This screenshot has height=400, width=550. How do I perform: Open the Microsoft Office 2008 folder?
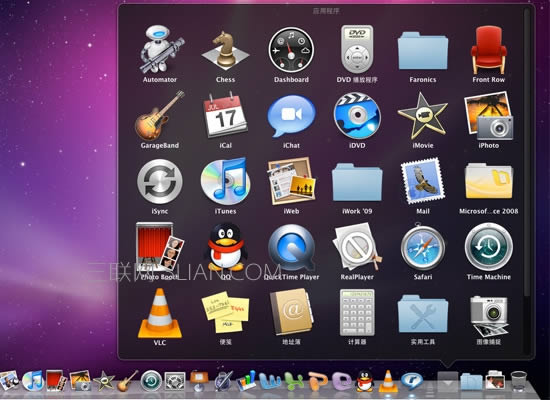click(x=489, y=182)
